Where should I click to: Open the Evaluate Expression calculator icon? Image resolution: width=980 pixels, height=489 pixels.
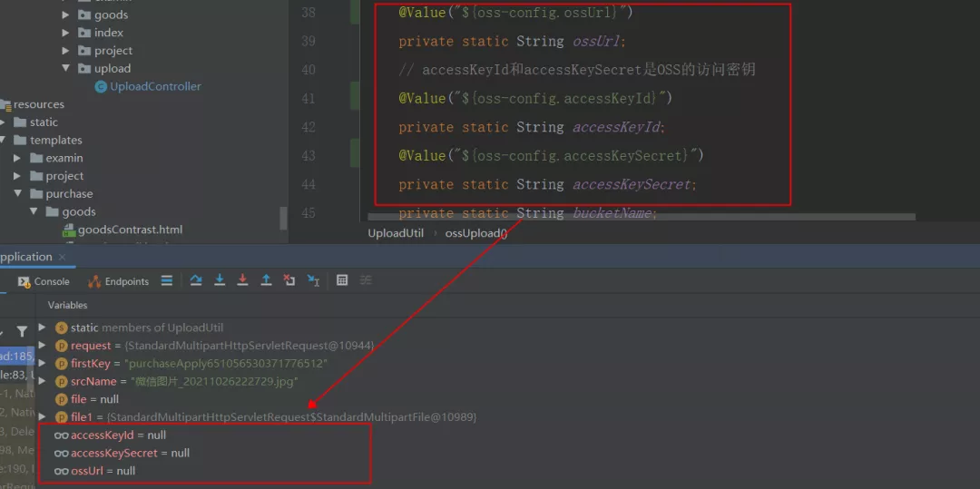(x=342, y=280)
